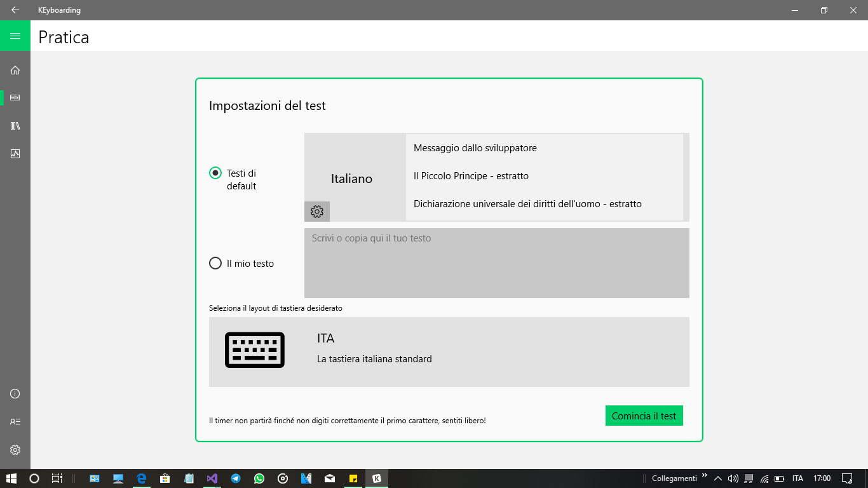The width and height of the screenshot is (868, 488).
Task: Select the Testi di default radio button
Action: point(215,172)
